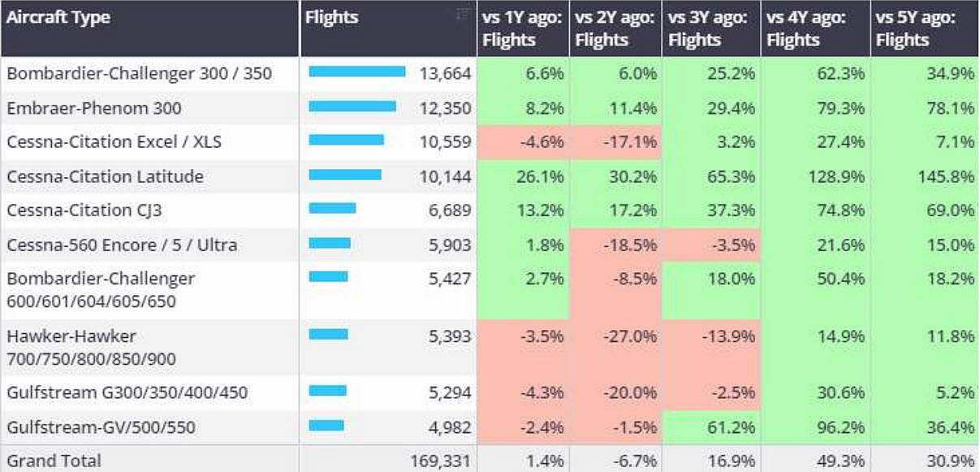Select the Embraer-Phenom 300 row label

pyautogui.click(x=94, y=108)
